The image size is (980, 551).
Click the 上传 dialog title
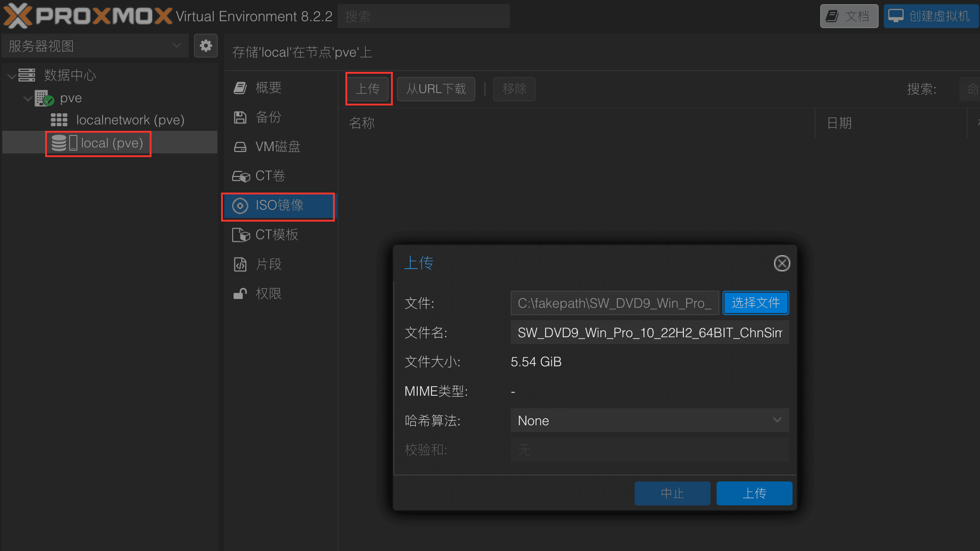(x=419, y=263)
